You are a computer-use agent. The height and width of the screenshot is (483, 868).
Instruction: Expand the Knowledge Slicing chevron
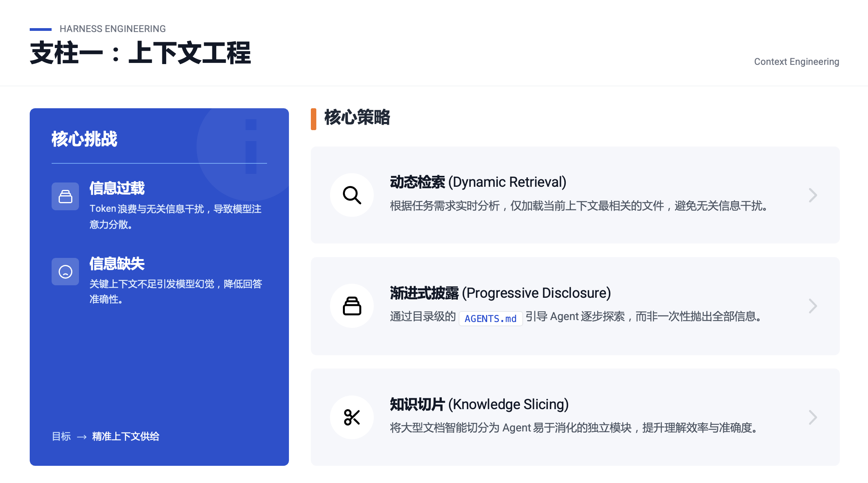[813, 417]
